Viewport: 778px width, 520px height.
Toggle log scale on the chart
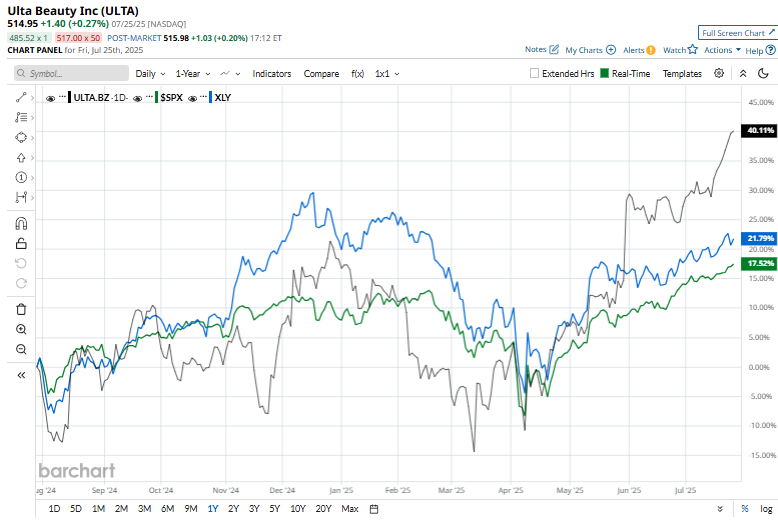tap(766, 509)
